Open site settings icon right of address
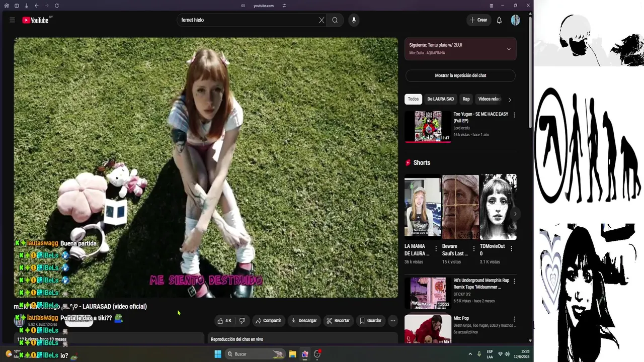 284,6
